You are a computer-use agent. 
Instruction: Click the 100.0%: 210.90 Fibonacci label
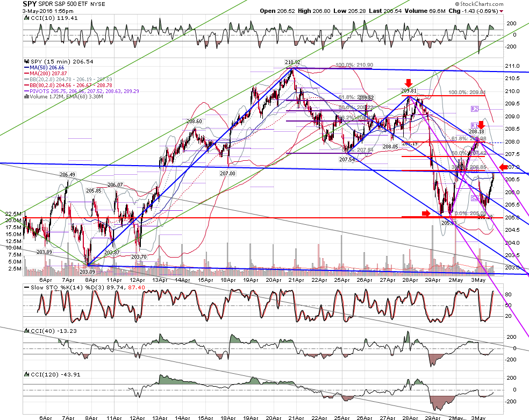354,65
